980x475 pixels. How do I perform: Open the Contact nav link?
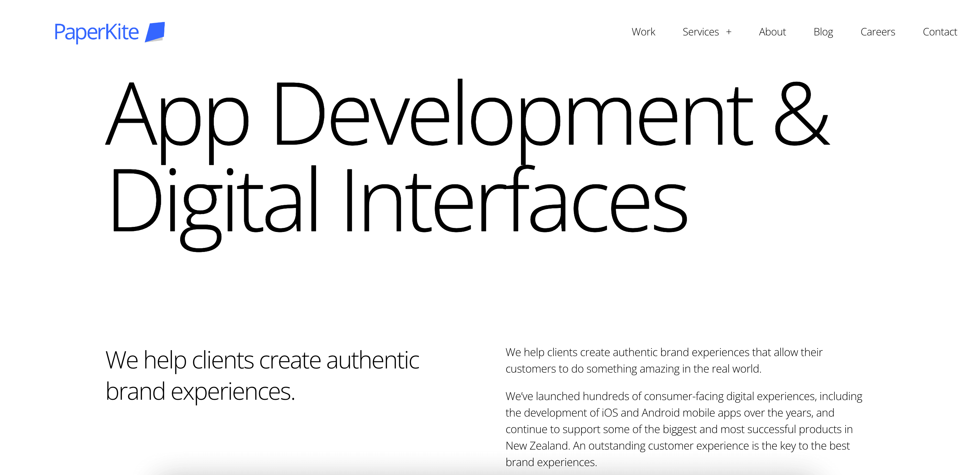point(940,32)
